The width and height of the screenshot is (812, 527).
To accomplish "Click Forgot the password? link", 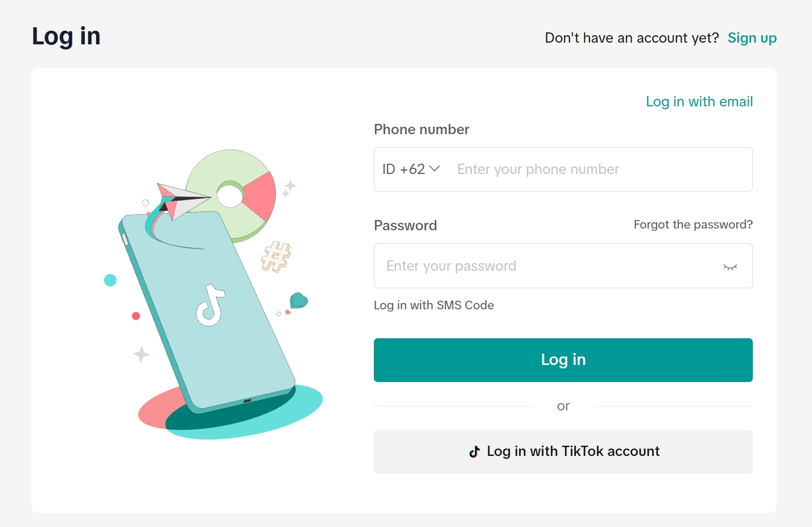I will [x=693, y=225].
